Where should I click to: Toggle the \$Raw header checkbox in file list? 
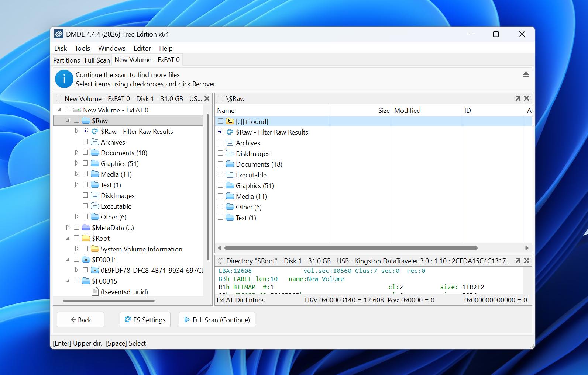click(220, 98)
